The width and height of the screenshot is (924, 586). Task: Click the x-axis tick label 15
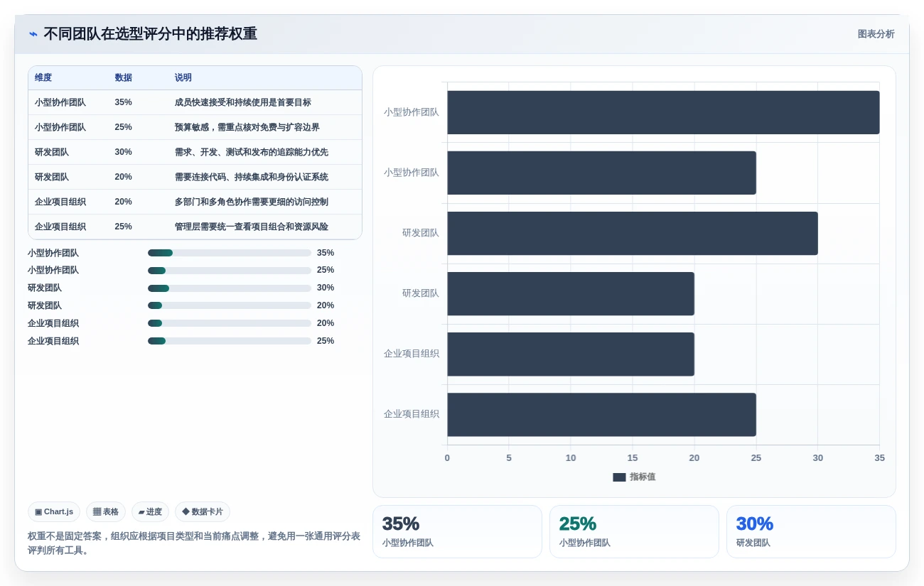(x=633, y=458)
